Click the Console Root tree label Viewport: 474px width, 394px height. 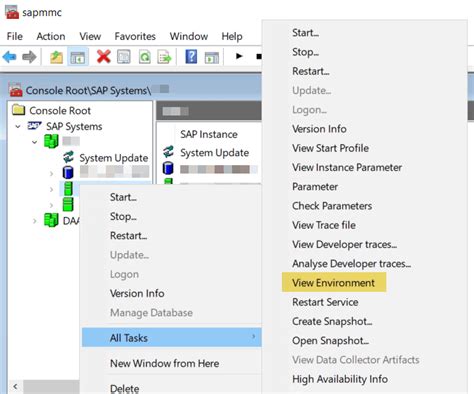60,110
